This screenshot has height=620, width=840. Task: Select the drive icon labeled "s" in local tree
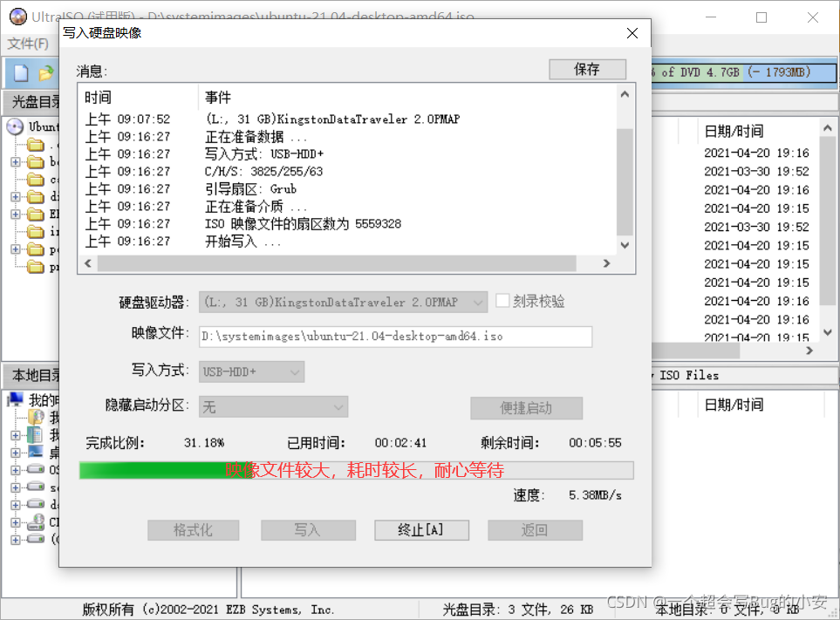point(36,487)
